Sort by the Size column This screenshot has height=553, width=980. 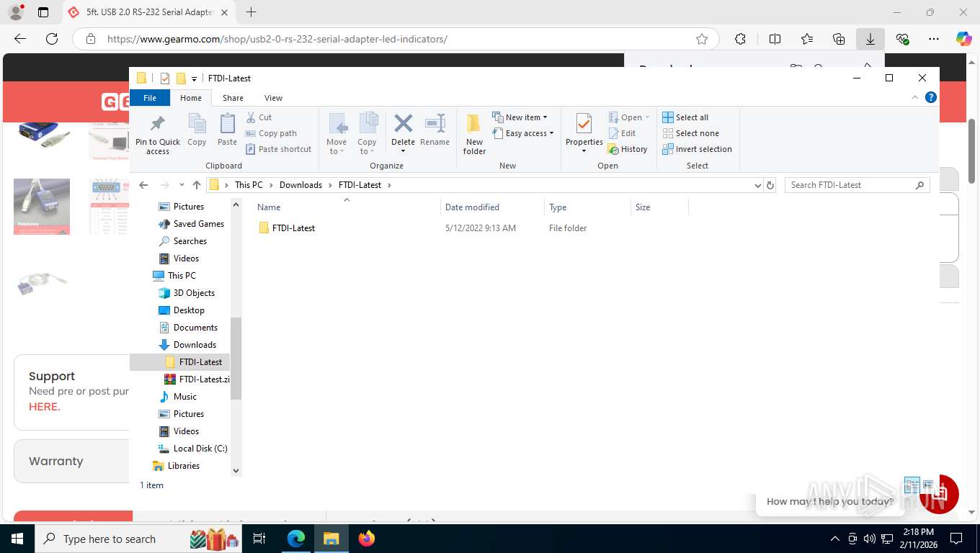click(659, 207)
